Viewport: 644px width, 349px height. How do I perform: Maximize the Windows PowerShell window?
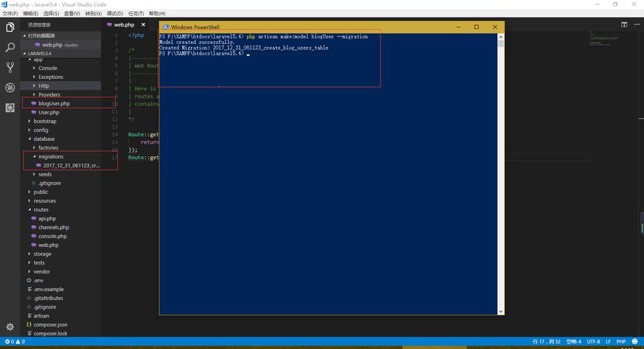(476, 27)
